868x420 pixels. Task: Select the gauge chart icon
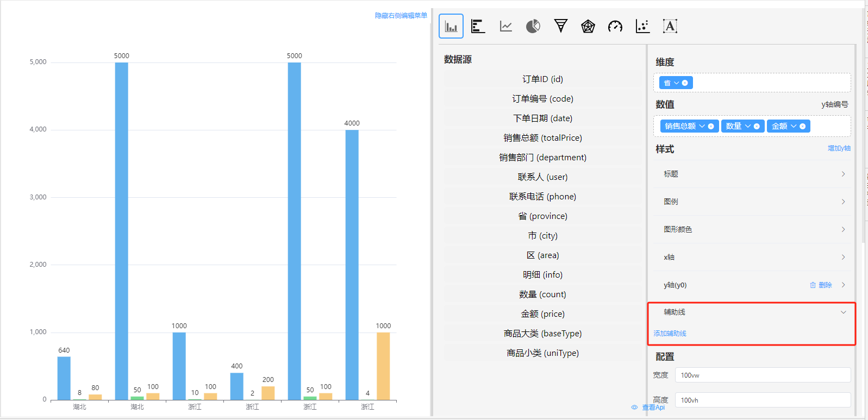[615, 26]
